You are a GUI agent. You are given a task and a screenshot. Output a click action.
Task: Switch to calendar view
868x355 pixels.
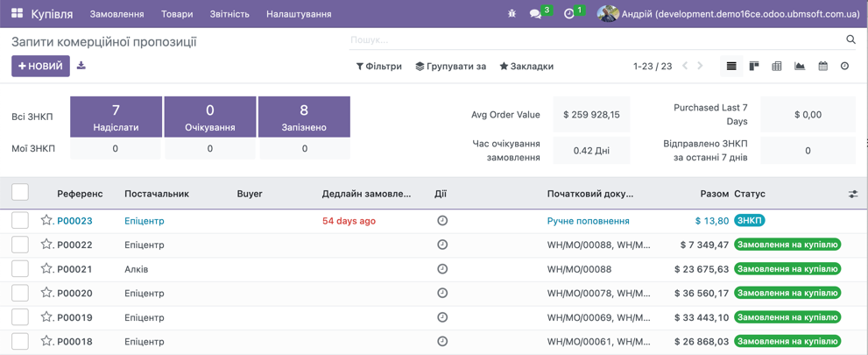click(x=822, y=67)
